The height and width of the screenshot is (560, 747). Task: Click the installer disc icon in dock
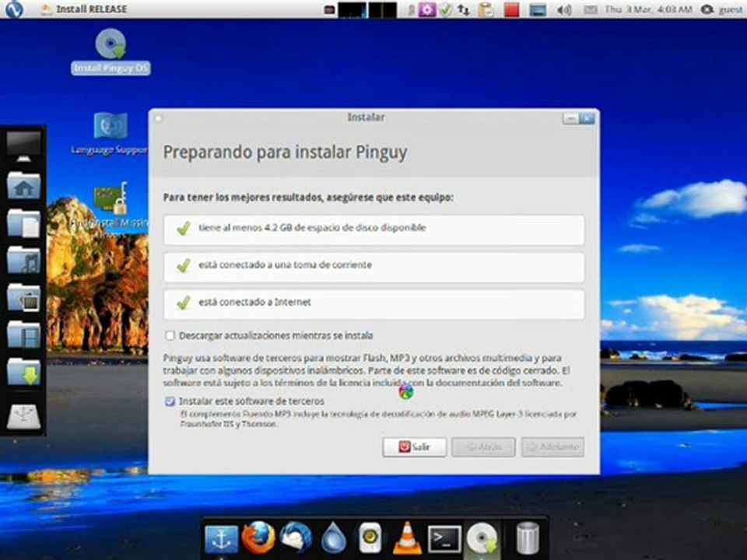click(482, 538)
